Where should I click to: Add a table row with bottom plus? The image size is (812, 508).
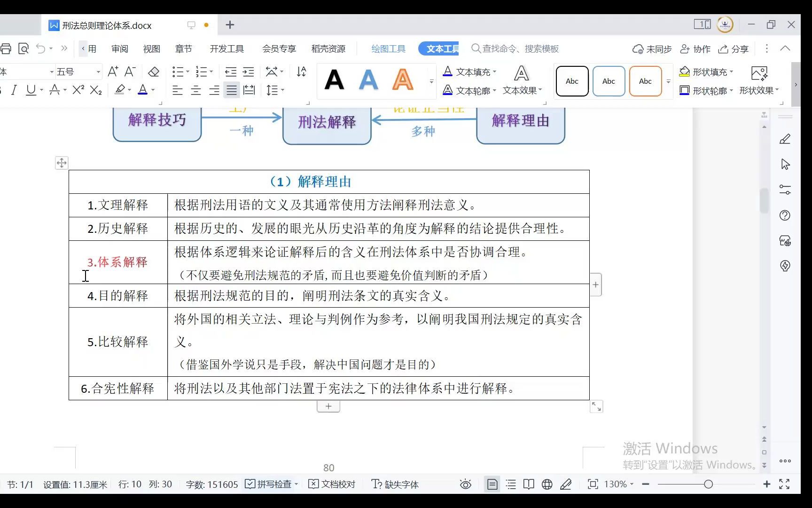[328, 406]
